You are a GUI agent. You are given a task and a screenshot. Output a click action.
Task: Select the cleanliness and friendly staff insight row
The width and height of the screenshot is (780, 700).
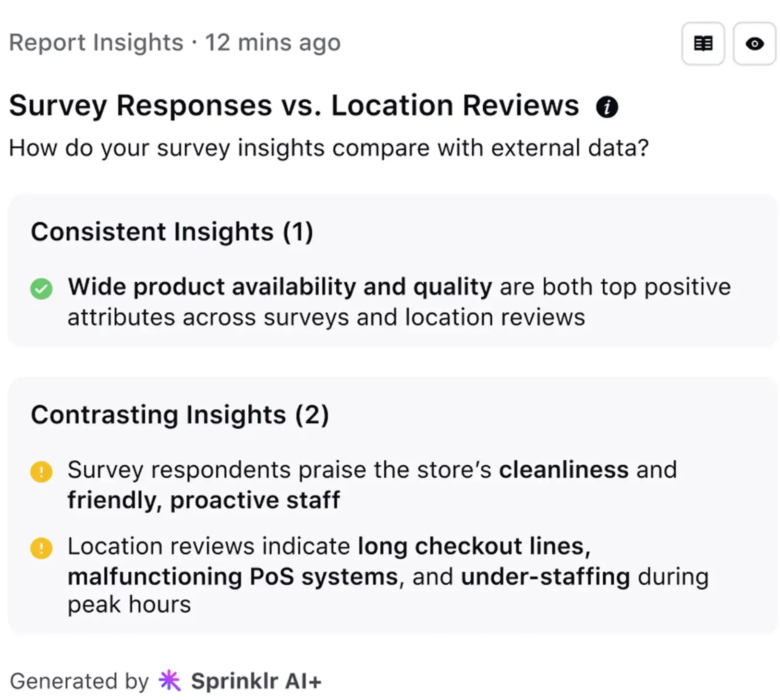click(372, 484)
